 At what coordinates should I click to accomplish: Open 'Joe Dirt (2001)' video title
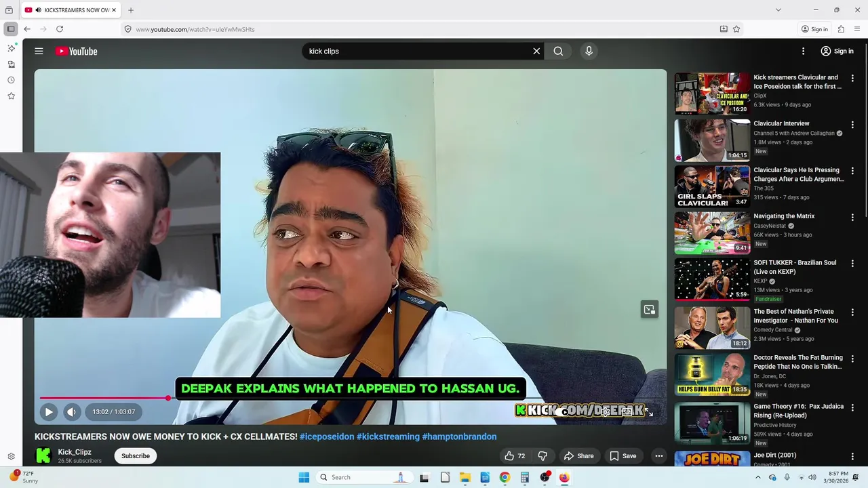pyautogui.click(x=775, y=455)
